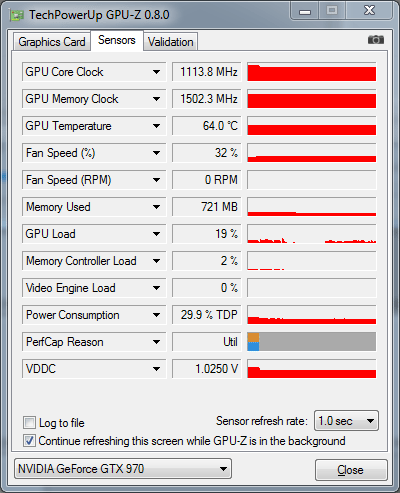Click the Memory Used value field
Image resolution: width=400 pixels, height=493 pixels.
pyautogui.click(x=207, y=207)
